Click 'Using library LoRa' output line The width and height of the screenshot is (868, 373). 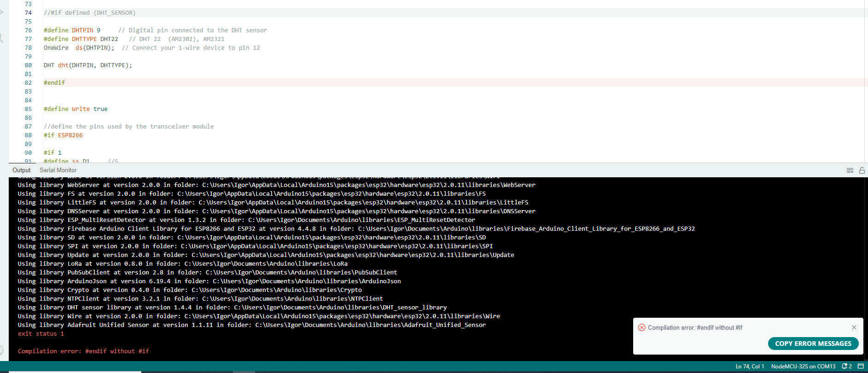coord(183,263)
